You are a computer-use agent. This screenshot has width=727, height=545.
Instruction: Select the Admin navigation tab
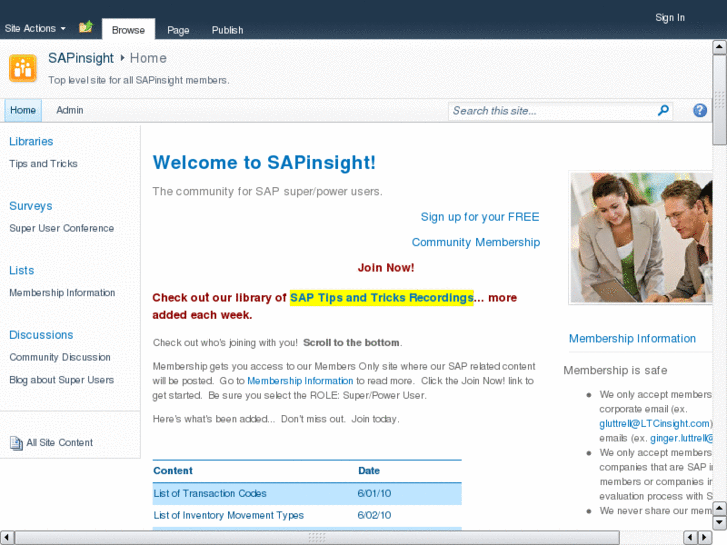[x=70, y=110]
